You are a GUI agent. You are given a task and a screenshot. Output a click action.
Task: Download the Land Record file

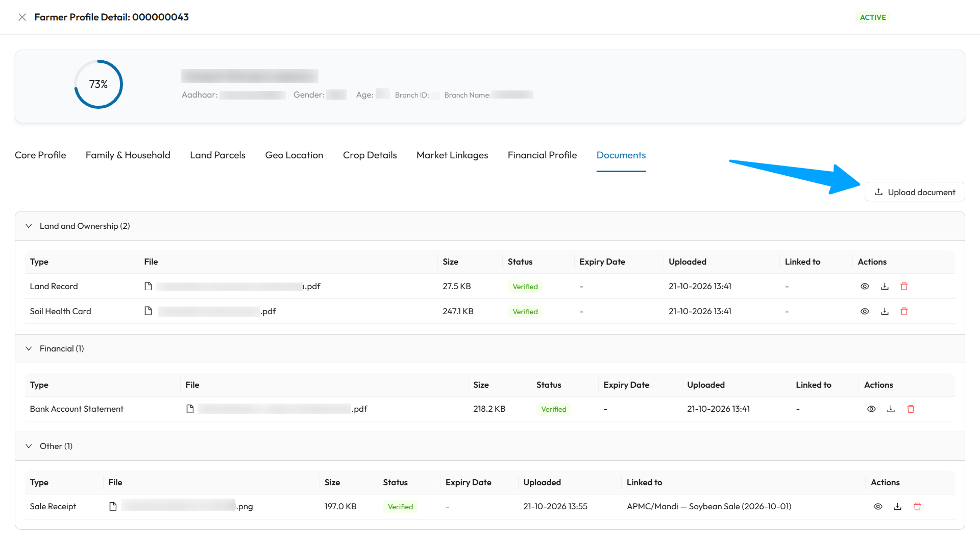pyautogui.click(x=885, y=287)
